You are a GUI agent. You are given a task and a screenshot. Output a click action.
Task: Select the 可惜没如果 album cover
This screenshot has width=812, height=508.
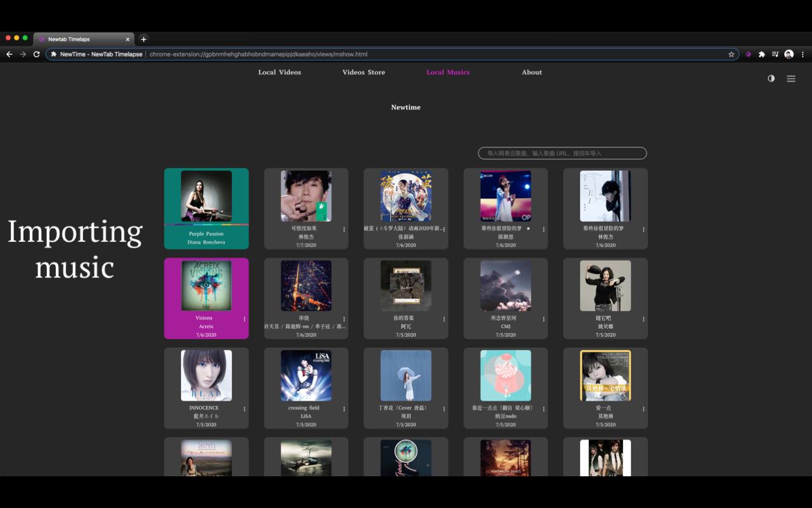(x=306, y=196)
